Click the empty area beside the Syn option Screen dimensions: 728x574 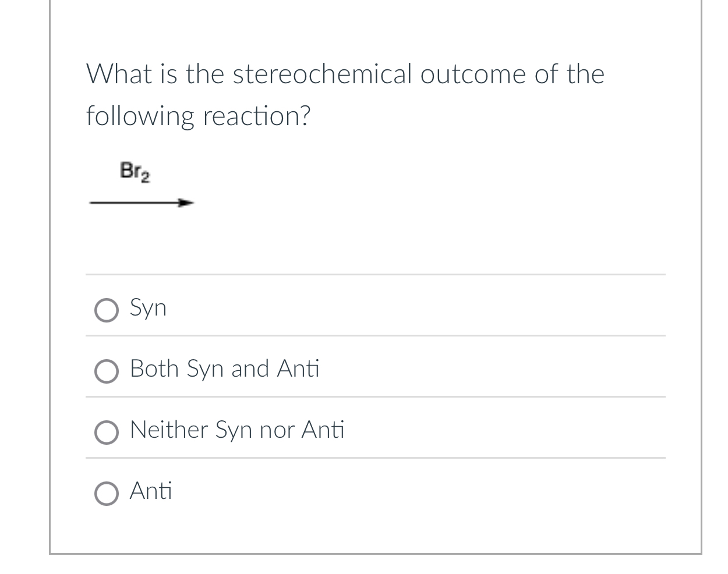466,308
